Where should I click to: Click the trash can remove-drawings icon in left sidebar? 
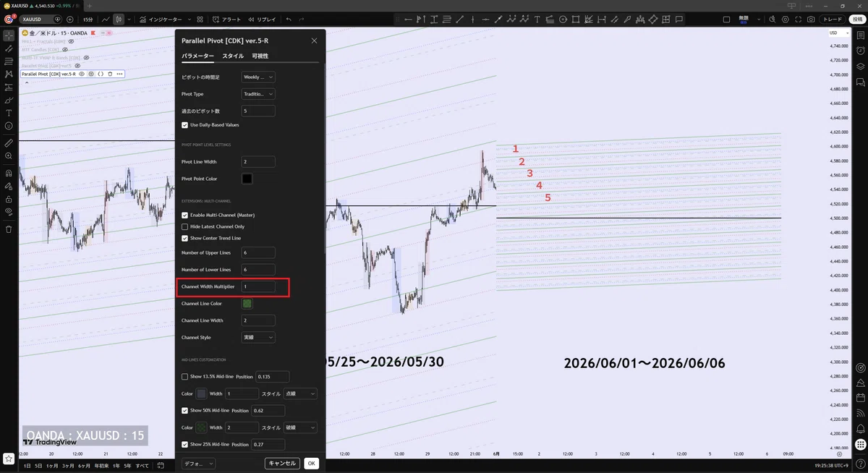tap(9, 229)
